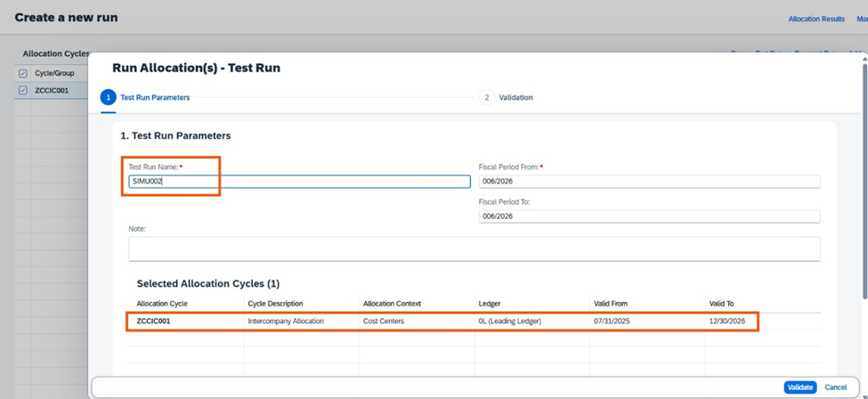Image resolution: width=868 pixels, height=399 pixels.
Task: Go to the Validation wizard step
Action: pyautogui.click(x=515, y=97)
